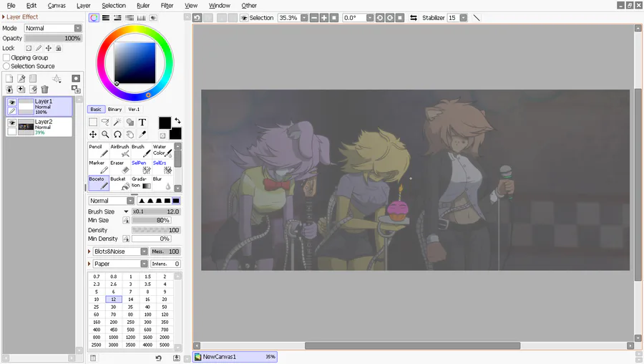The image size is (644, 364).
Task: Pick the AirBrush tool
Action: click(120, 150)
